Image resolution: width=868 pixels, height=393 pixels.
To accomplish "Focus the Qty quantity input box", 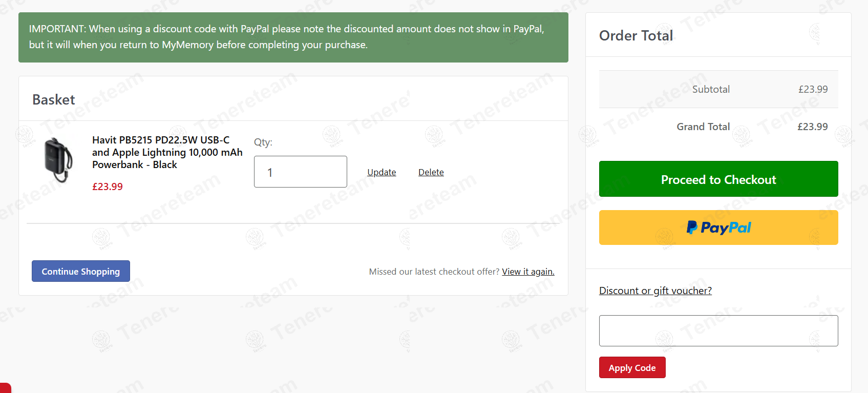I will [x=300, y=172].
